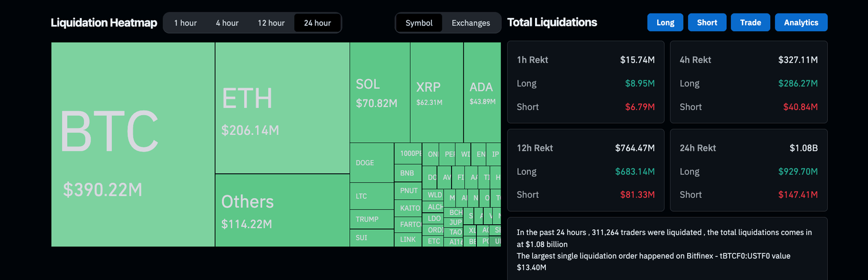This screenshot has height=280, width=868.
Task: Click the $13.40M largest liquidation value
Action: click(x=531, y=268)
